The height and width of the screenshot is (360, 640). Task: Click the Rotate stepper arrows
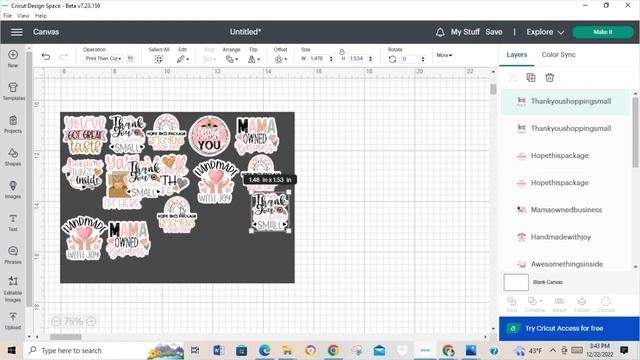423,59
